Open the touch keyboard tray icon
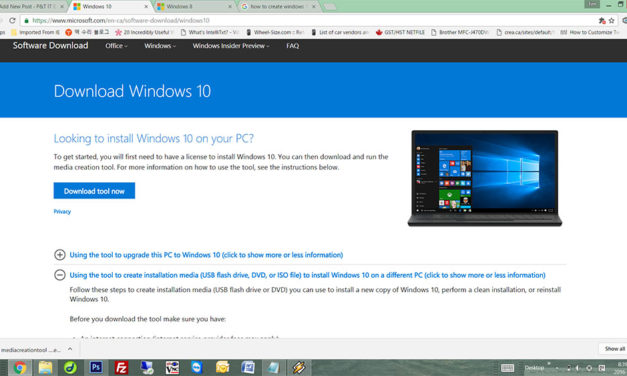This screenshot has width=627, height=376. (507, 368)
